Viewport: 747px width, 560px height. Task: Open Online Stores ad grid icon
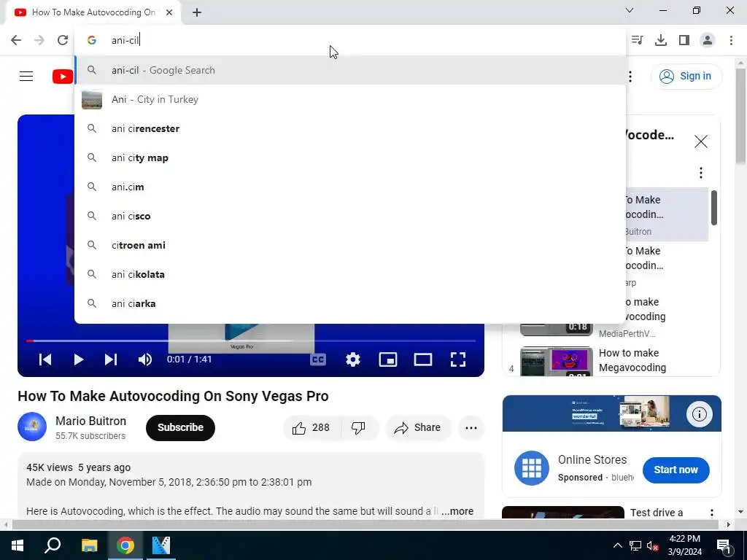point(532,468)
